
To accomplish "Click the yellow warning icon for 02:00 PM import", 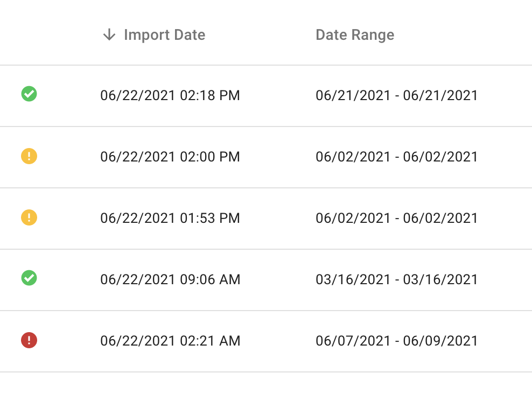I will click(29, 157).
